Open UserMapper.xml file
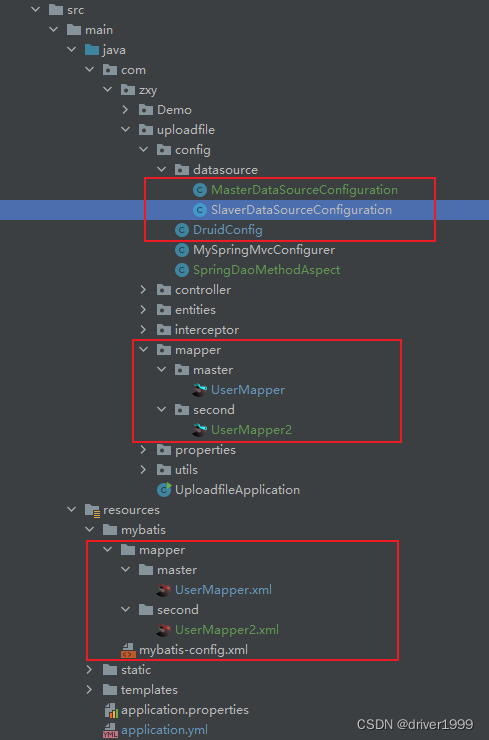The height and width of the screenshot is (740, 489). coord(223,590)
